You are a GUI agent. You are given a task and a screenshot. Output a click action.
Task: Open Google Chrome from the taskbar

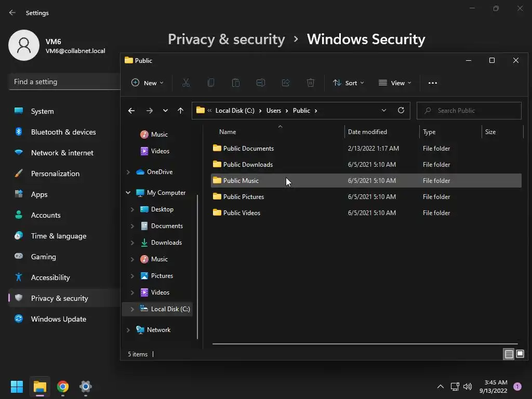(63, 387)
